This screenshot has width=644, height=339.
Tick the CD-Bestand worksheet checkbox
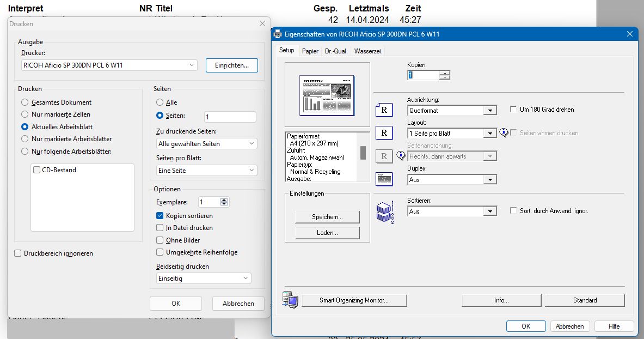(36, 170)
